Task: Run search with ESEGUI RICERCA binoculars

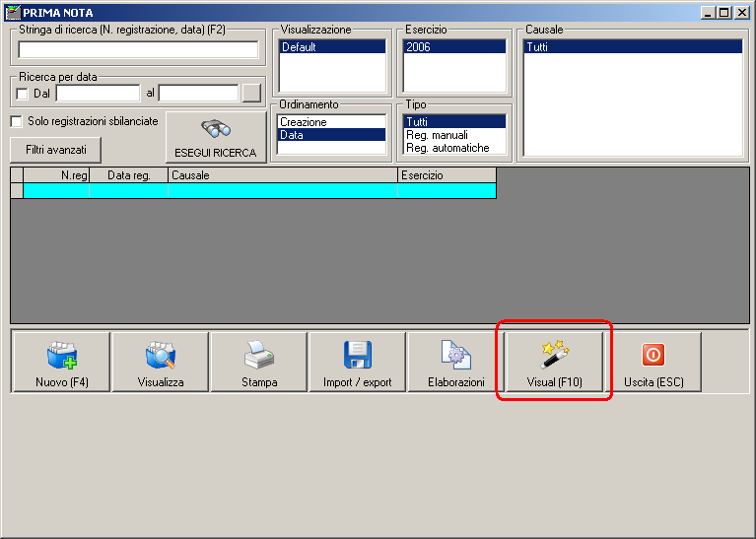Action: click(216, 138)
